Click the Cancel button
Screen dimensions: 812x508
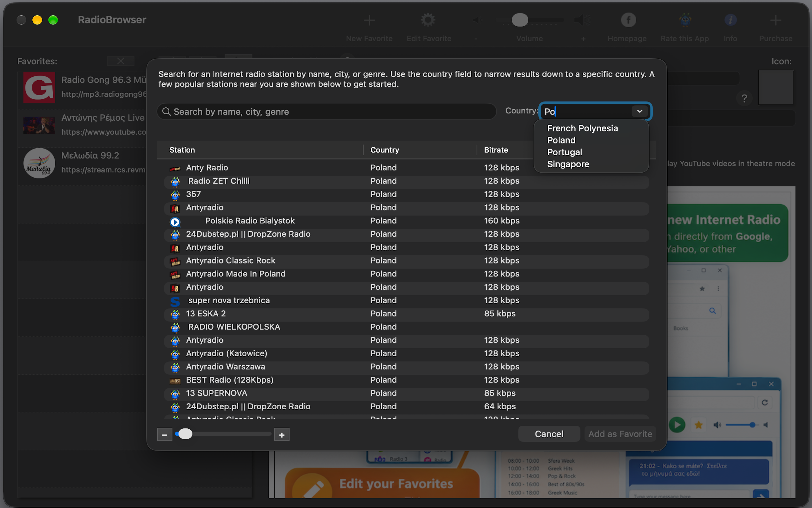[x=549, y=434]
